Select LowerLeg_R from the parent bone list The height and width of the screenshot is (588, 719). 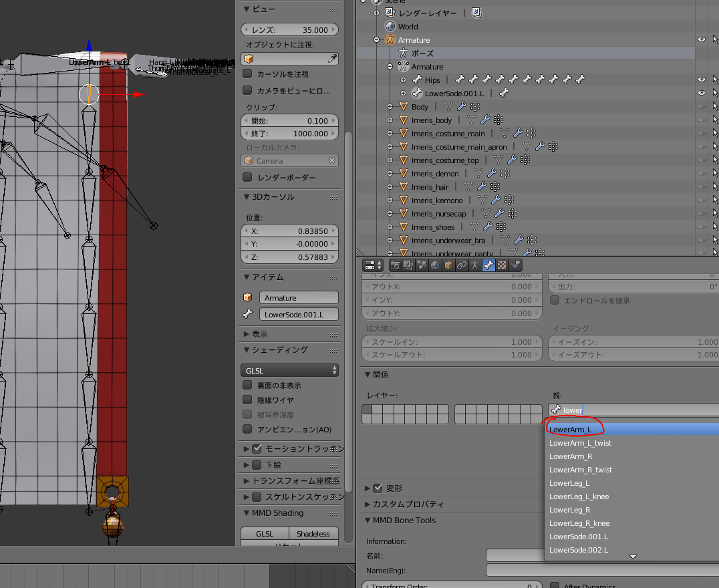632,510
